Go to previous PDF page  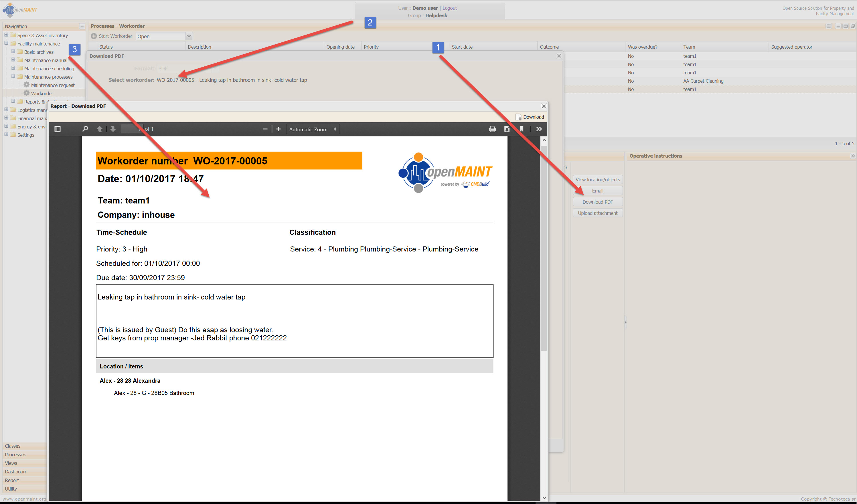pyautogui.click(x=99, y=129)
